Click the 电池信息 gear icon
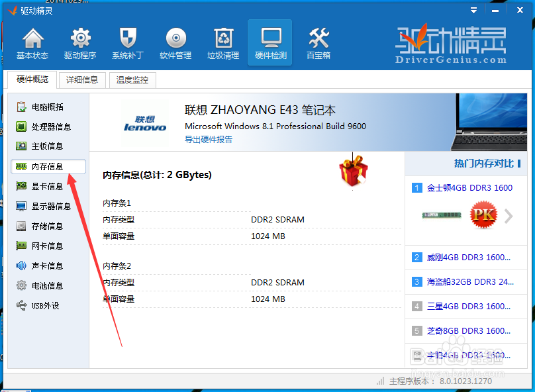535x392 pixels. coord(21,285)
